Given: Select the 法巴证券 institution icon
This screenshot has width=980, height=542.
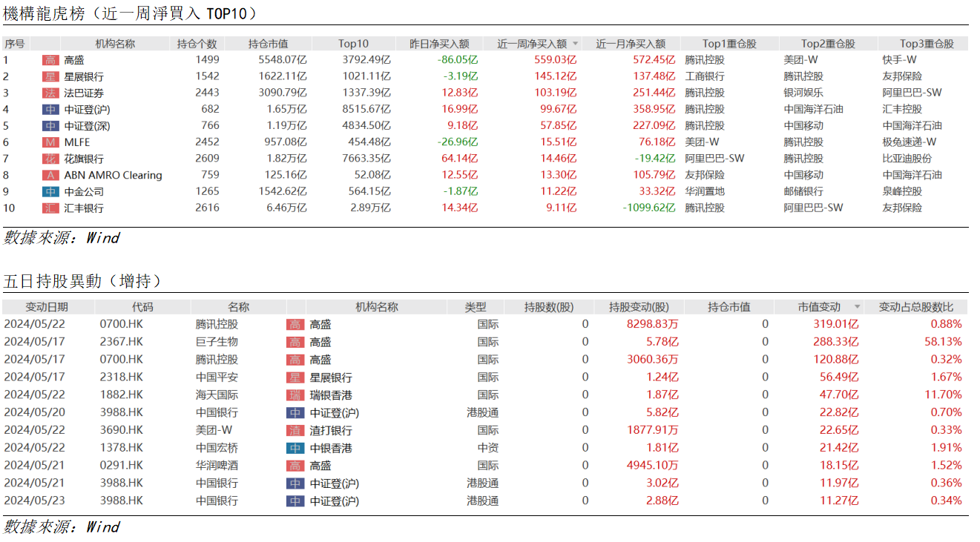Looking at the screenshot, I should click(x=50, y=93).
